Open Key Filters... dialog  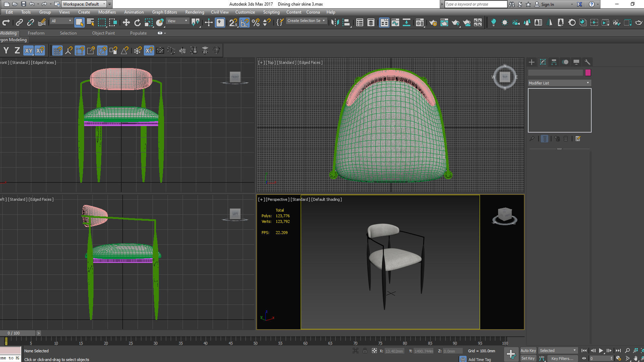point(562,358)
